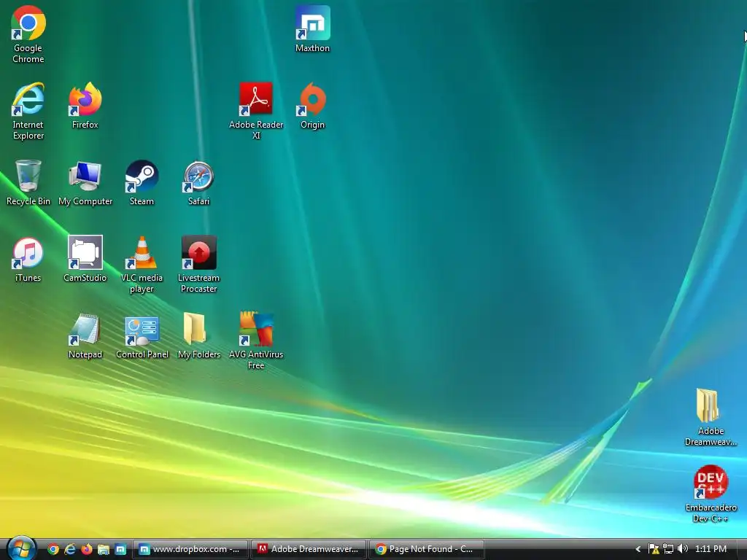Select the Origin desktop icon

312,106
